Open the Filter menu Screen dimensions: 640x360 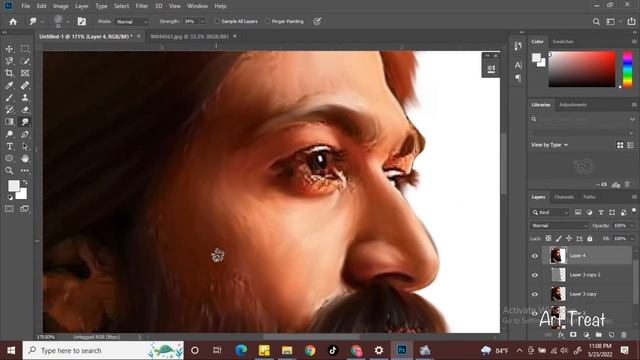[142, 6]
